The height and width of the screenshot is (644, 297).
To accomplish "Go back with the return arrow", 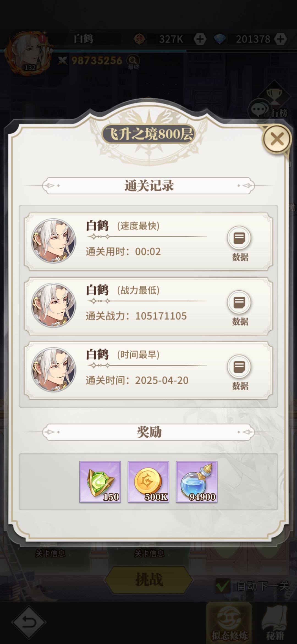I will [x=29, y=622].
